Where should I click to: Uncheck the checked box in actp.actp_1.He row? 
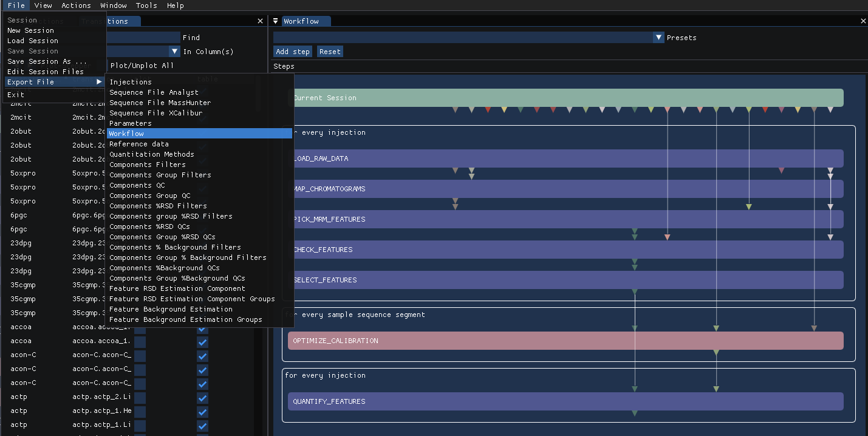[203, 411]
